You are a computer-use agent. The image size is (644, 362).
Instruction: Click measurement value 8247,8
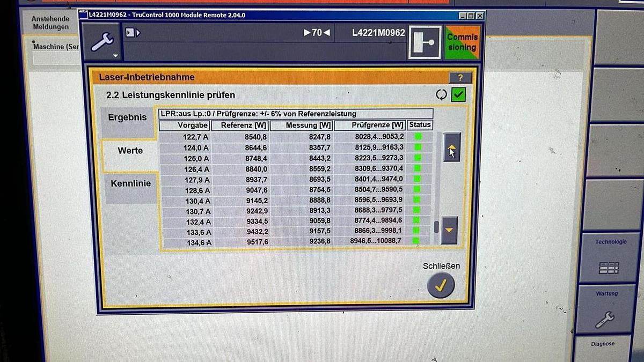tap(320, 137)
